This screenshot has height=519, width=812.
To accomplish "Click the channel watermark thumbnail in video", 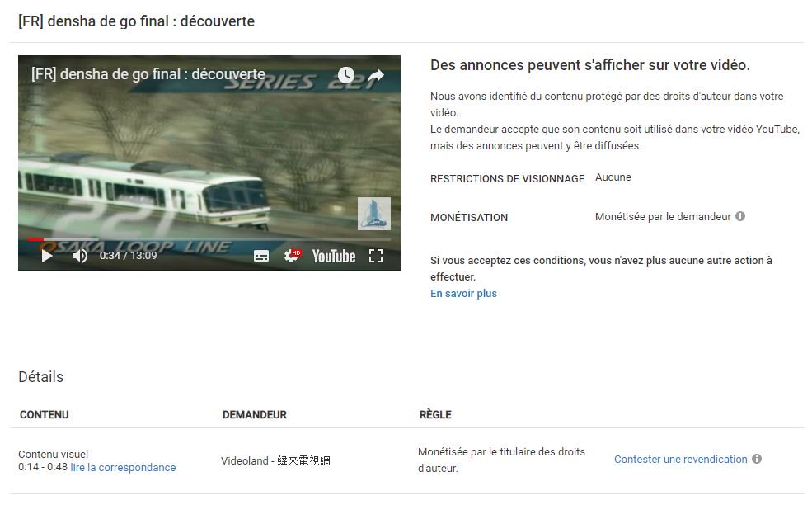I will click(x=374, y=213).
